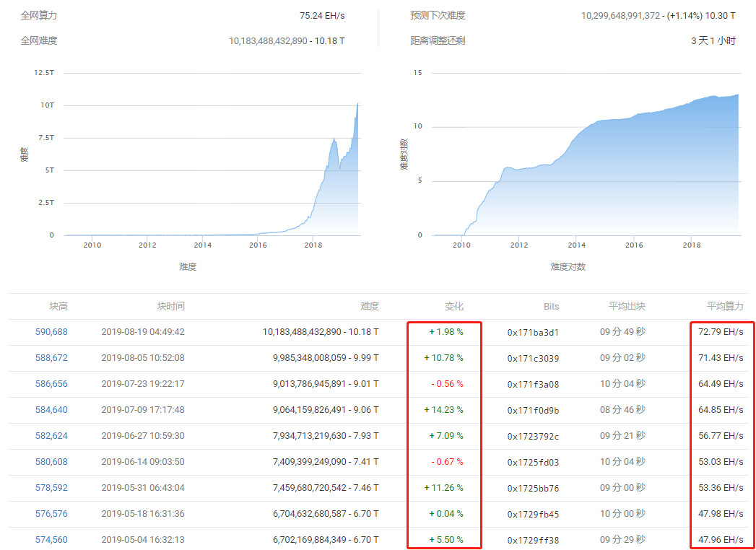Click the 块高 column header
The height and width of the screenshot is (550, 756).
[58, 306]
